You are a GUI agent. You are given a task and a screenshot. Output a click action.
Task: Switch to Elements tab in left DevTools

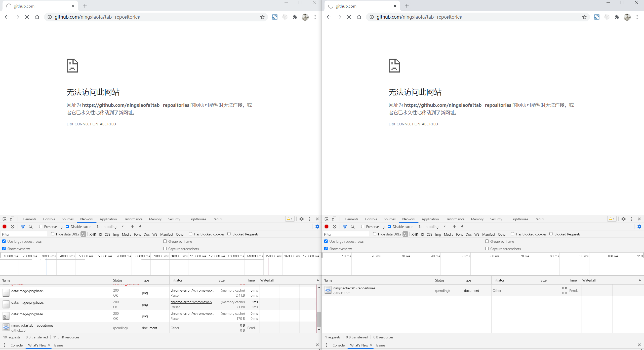[30, 219]
